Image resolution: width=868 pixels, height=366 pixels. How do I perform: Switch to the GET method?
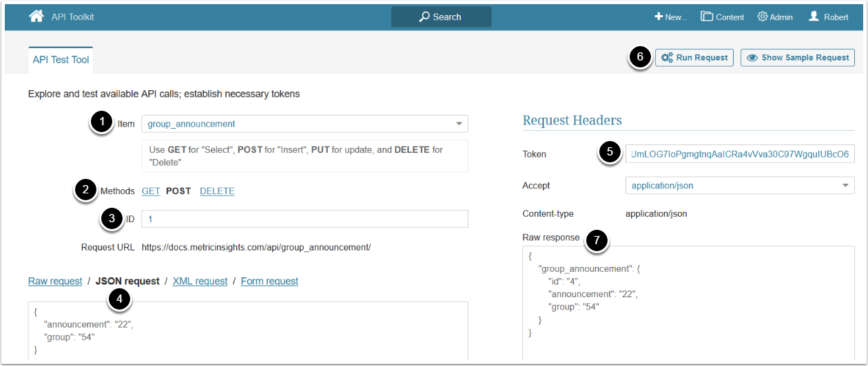point(151,191)
